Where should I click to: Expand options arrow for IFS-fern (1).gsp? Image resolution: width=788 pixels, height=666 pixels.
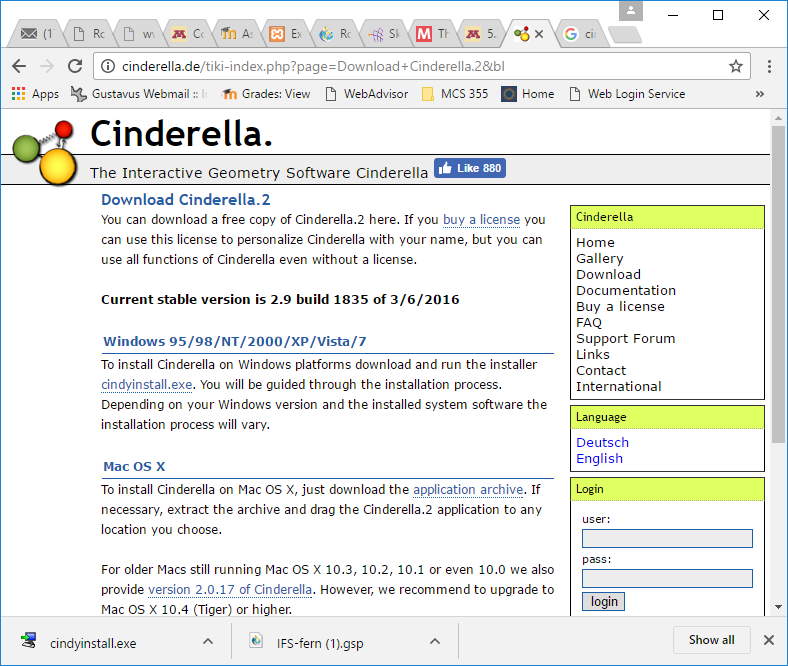coord(435,641)
